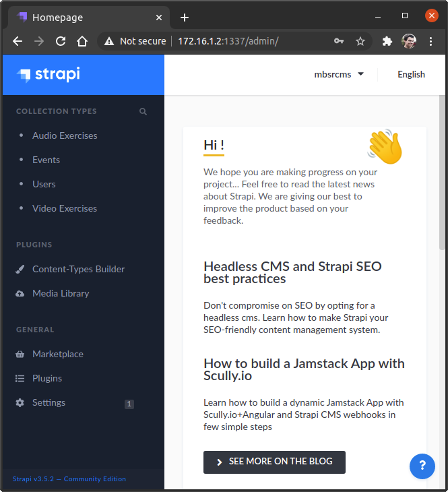Click the Strapi v3.5.2 Community Edition link
Screen dimensions: 448x492
[x=69, y=479]
